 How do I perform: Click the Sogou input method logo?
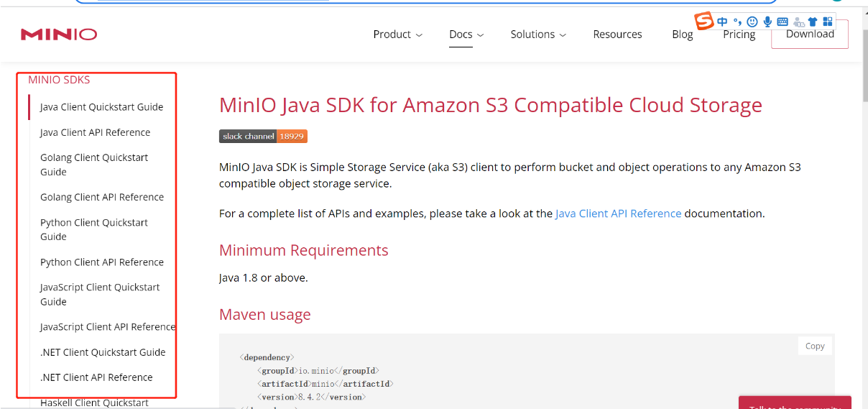703,21
